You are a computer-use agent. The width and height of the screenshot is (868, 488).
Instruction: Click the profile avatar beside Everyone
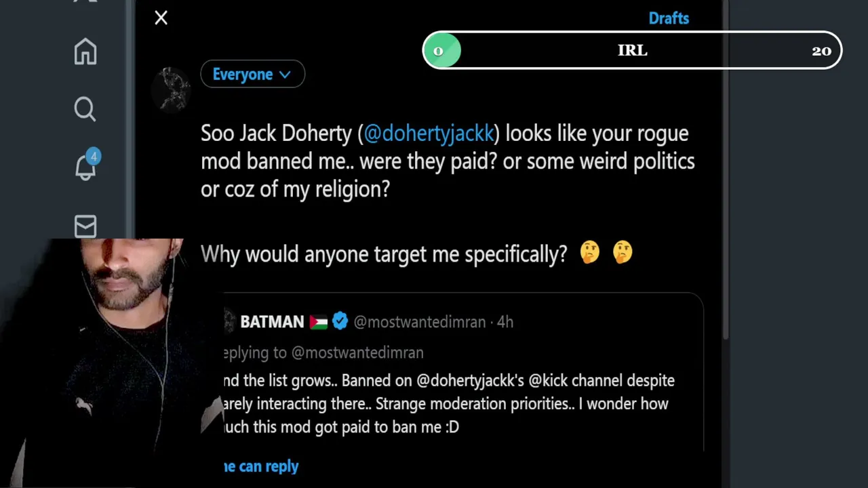point(174,88)
